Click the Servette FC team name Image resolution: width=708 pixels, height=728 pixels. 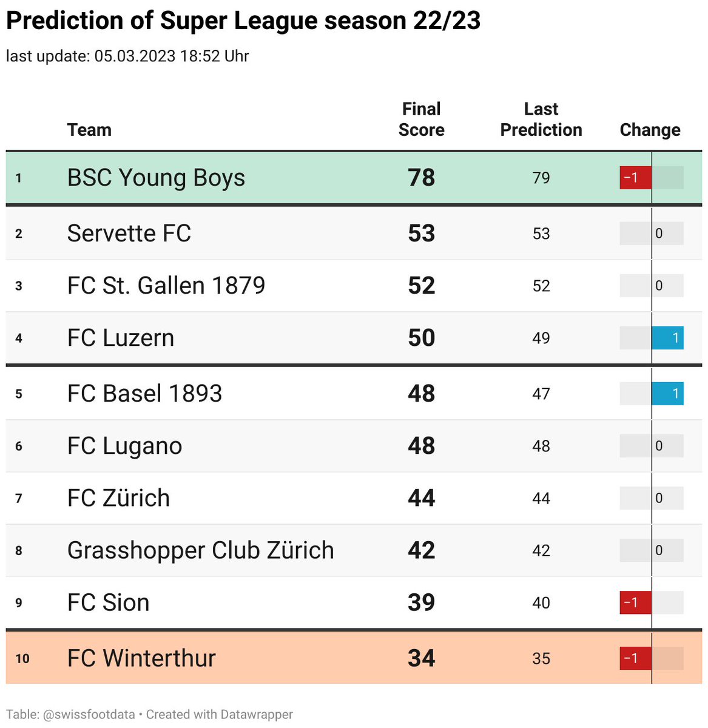(129, 234)
